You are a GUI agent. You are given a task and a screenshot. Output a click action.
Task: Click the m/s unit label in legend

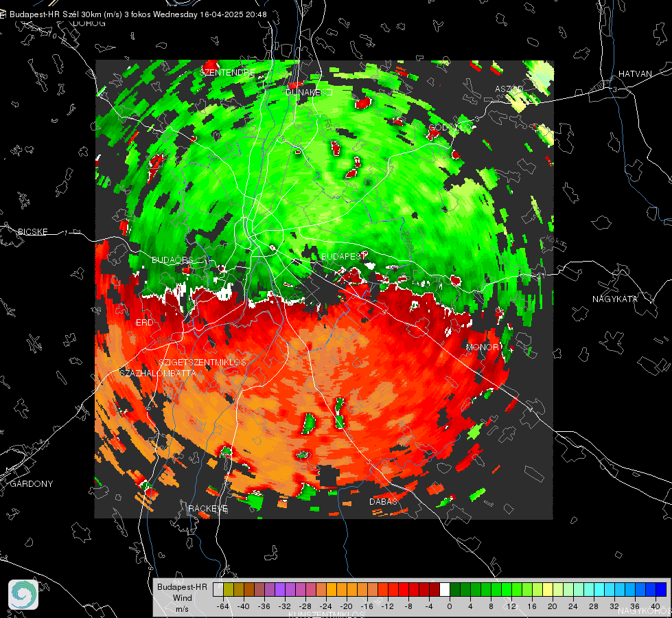point(182,608)
